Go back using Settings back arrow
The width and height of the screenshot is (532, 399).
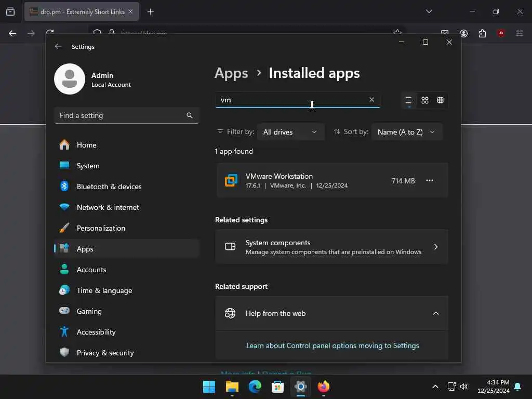click(x=58, y=46)
